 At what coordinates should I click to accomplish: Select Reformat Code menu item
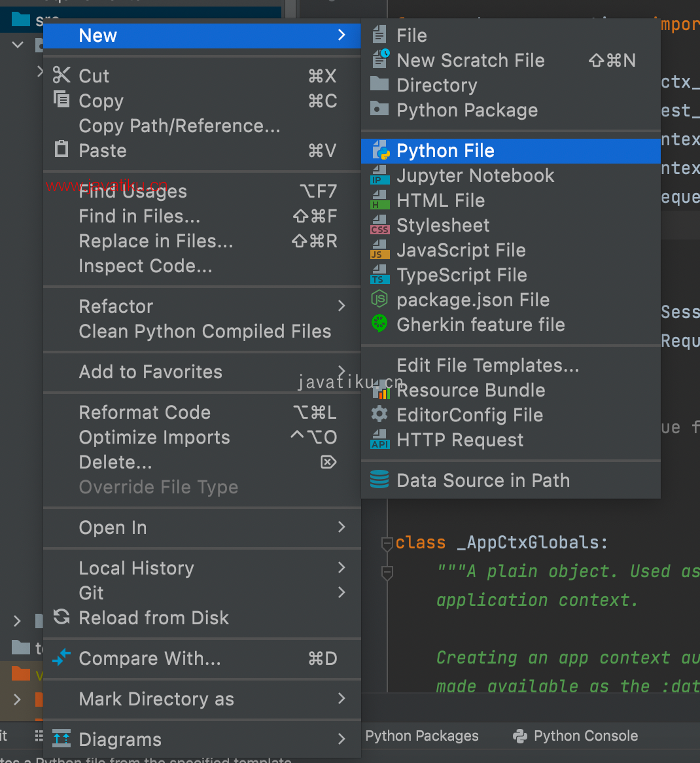pos(202,412)
